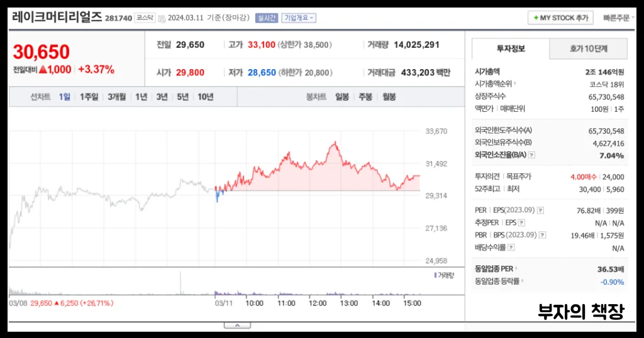
Task: Open help icon beside PER EPS(2023.09)
Action: [x=540, y=210]
